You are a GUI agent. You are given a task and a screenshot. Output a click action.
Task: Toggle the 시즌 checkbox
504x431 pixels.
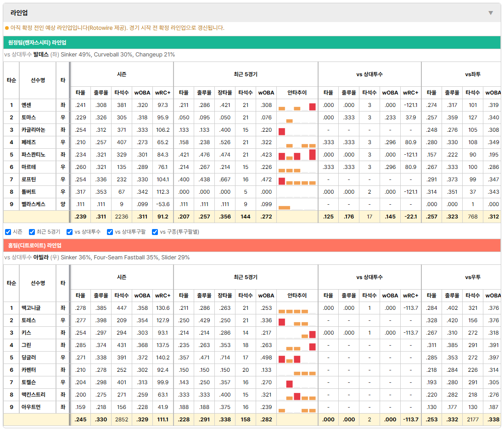coord(8,232)
